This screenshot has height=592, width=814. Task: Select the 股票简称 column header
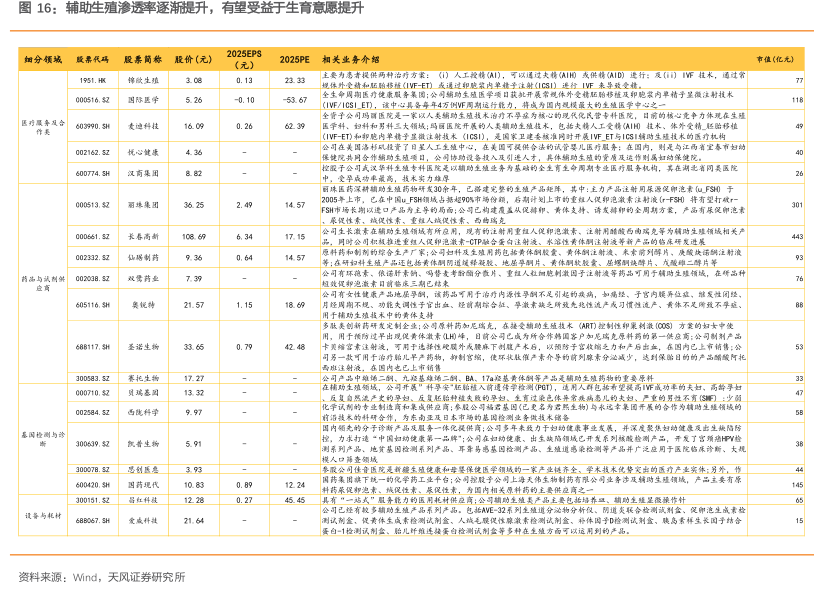142,60
